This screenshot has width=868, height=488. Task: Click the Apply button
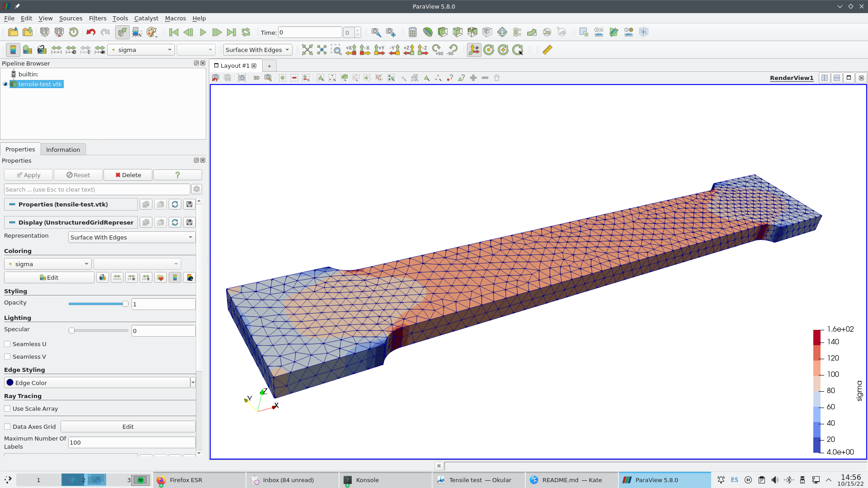pyautogui.click(x=28, y=174)
